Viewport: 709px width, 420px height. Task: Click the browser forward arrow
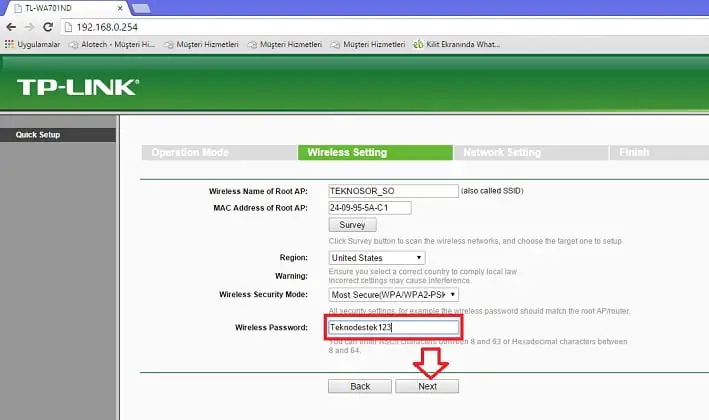click(29, 27)
